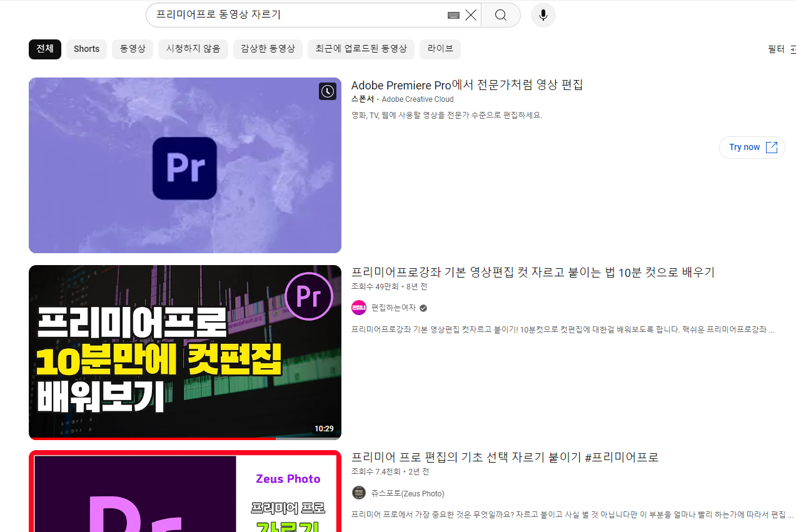Click the 편집하는여자 channel avatar

(x=359, y=308)
